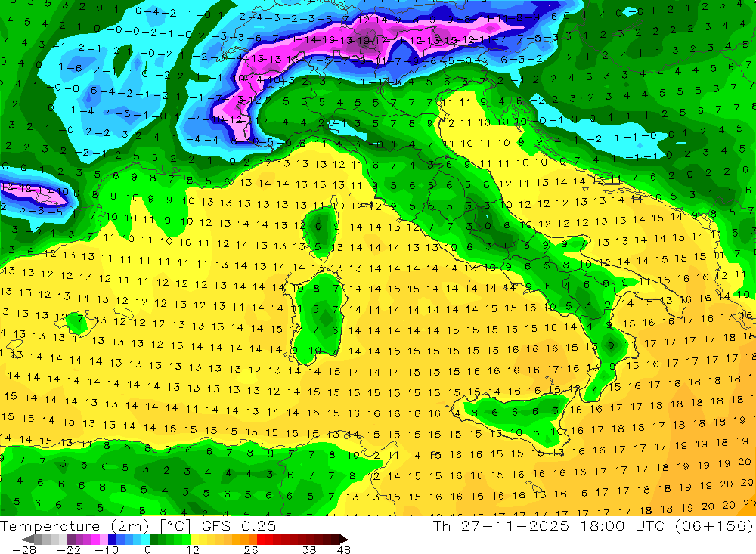Click the left arrow end of the color bar
Screen dimensions: 756x554
tap(27, 539)
